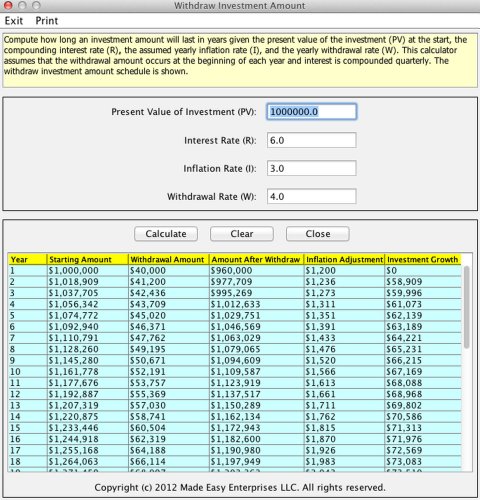The height and width of the screenshot is (500, 480).
Task: Select the $69,802 investment growth cell
Action: pos(423,405)
